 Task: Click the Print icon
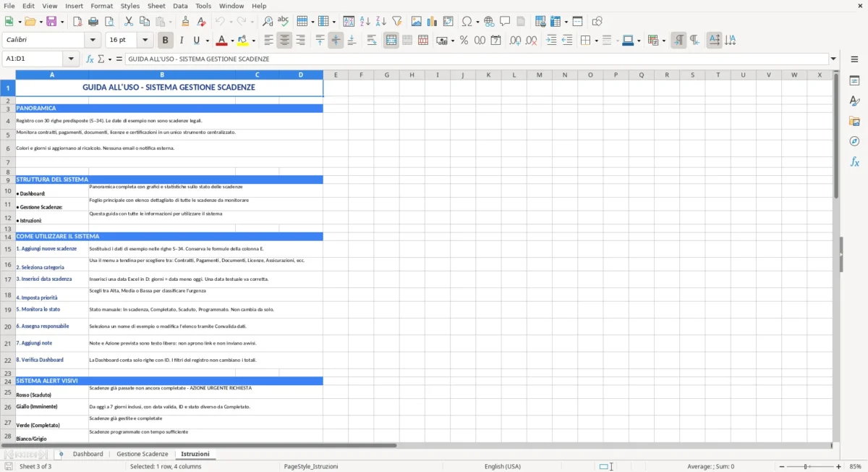click(x=93, y=22)
